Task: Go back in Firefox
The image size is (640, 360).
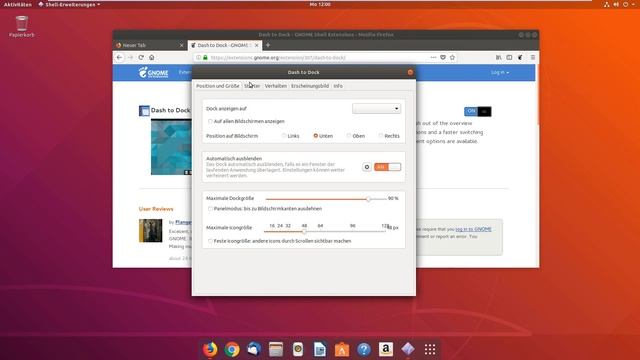Action: point(119,58)
